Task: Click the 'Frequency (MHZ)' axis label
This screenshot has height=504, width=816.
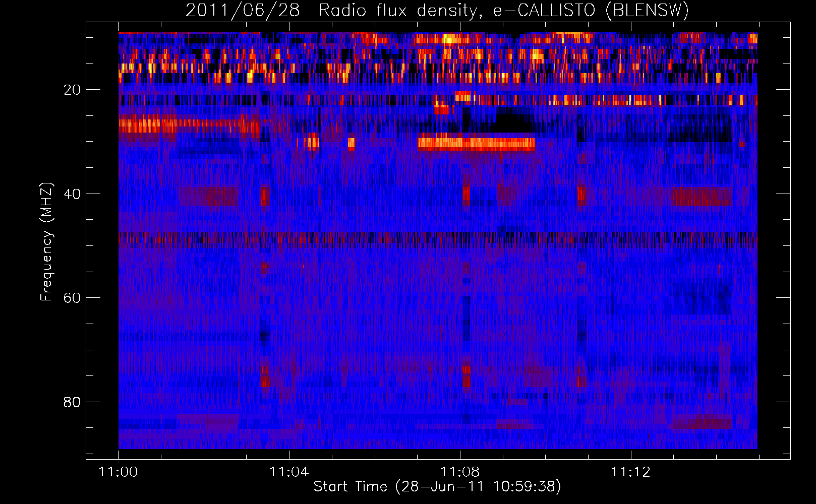Action: (46, 242)
